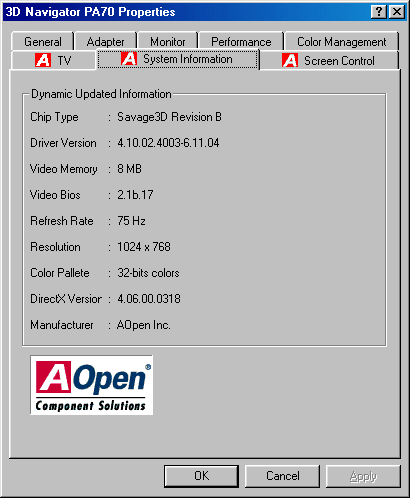
Task: Click the greyed-out Apply button
Action: pos(363,476)
